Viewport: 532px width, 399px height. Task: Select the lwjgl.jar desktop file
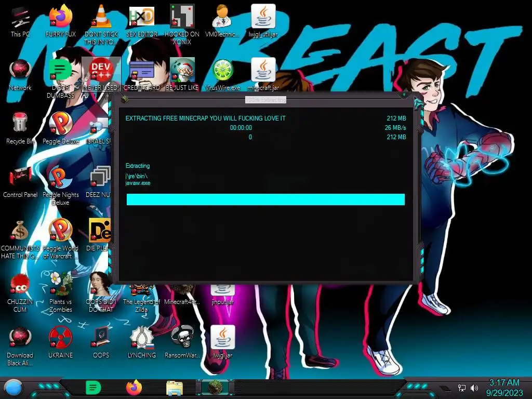coord(222,343)
